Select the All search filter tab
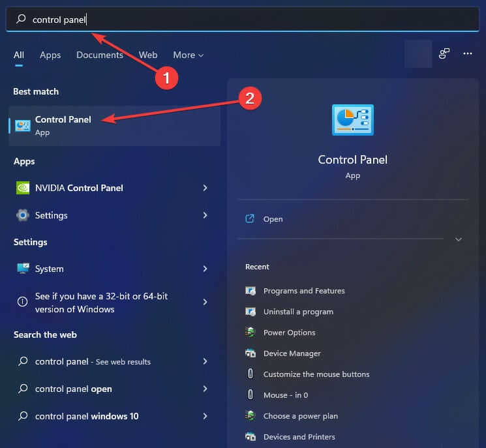This screenshot has height=448, width=486. pos(19,55)
